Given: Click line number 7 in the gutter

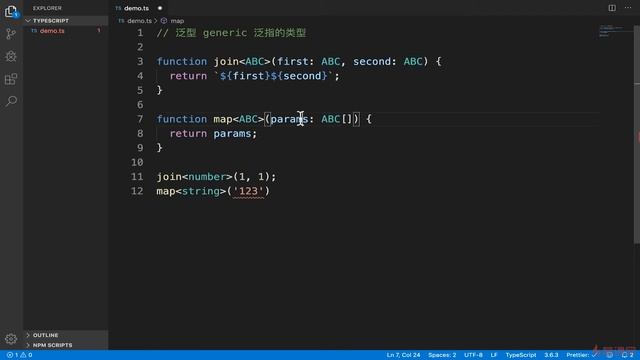Looking at the screenshot, I should (x=140, y=119).
